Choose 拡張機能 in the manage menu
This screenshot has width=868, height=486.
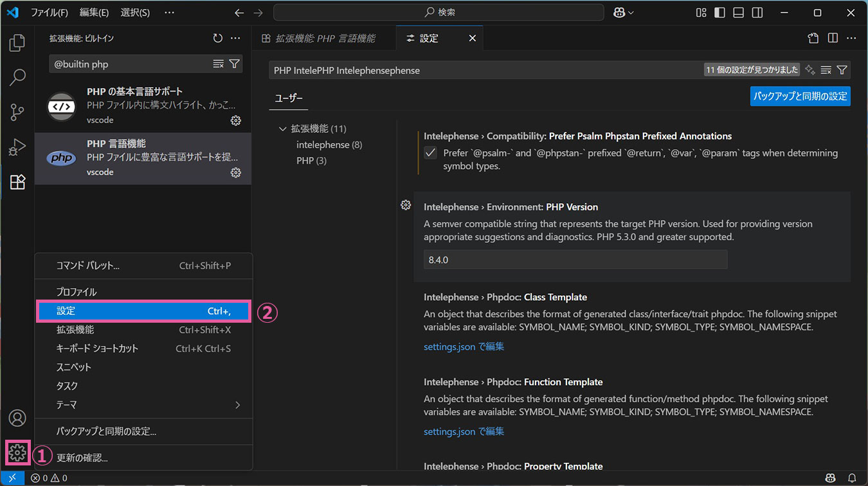point(143,330)
